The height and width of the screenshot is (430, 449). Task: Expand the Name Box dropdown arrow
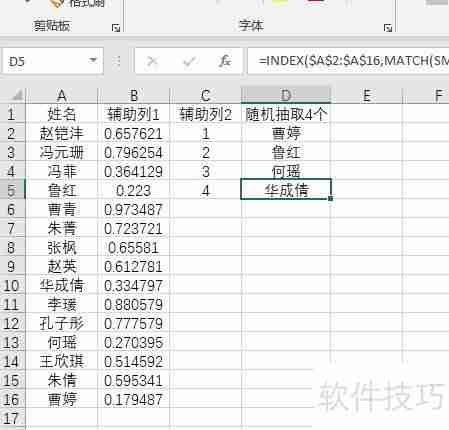[x=93, y=61]
